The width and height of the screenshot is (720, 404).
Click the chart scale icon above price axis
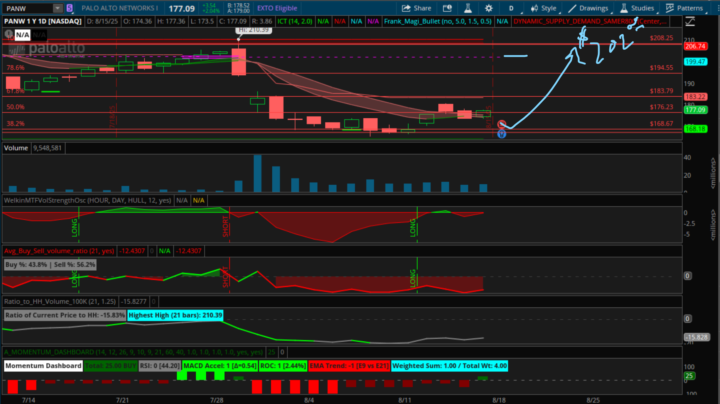point(690,21)
